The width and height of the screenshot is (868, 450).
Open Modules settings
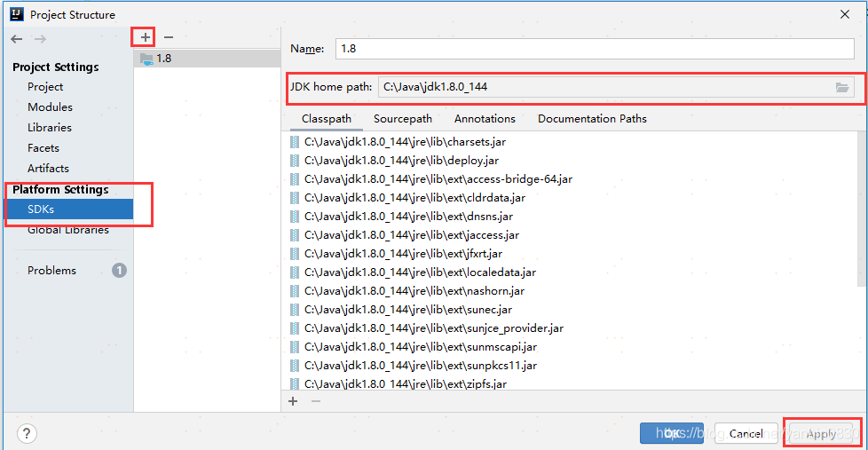coord(50,107)
